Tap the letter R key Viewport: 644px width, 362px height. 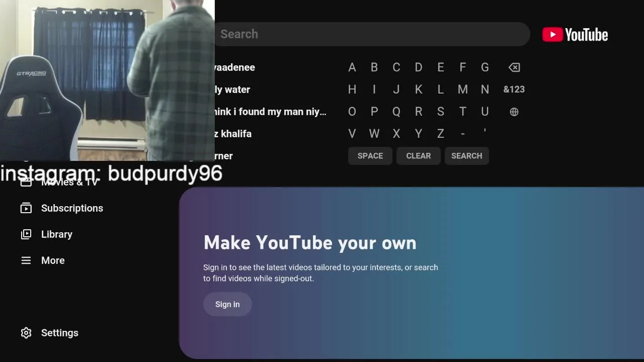(x=419, y=112)
